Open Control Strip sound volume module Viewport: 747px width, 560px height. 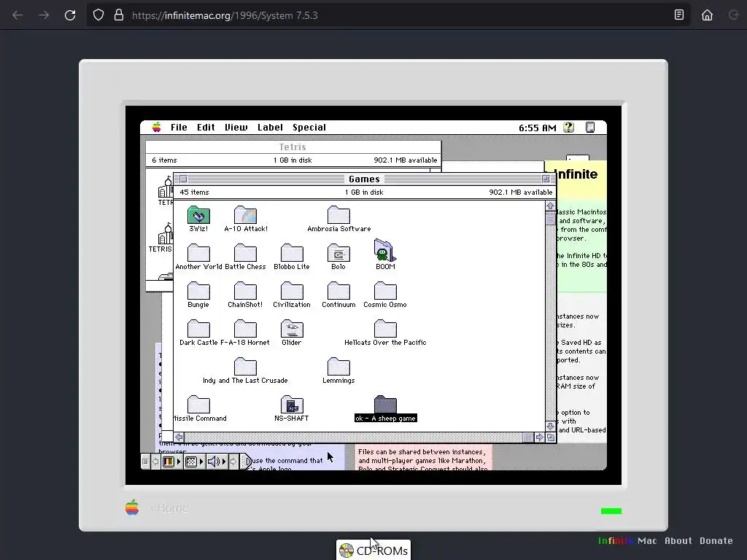[x=216, y=462]
